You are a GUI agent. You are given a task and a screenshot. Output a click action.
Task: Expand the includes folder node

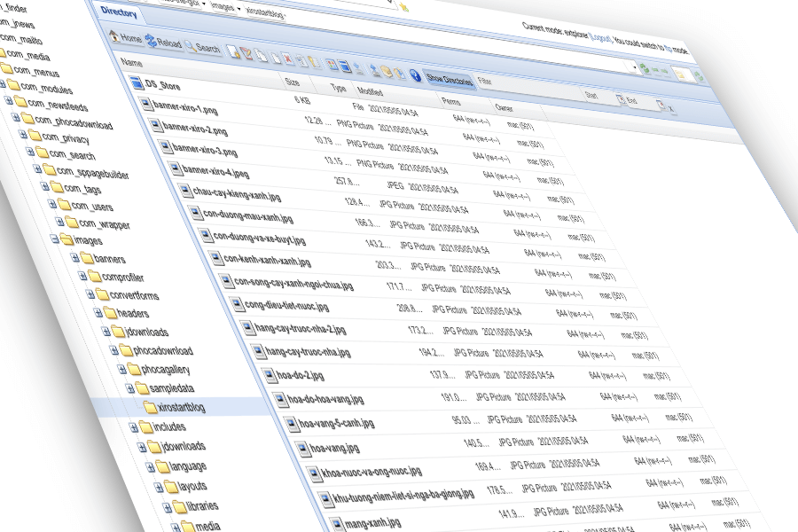[x=133, y=427]
